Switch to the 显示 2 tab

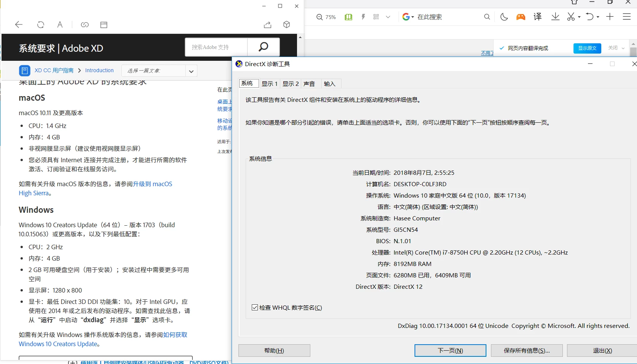pos(291,84)
